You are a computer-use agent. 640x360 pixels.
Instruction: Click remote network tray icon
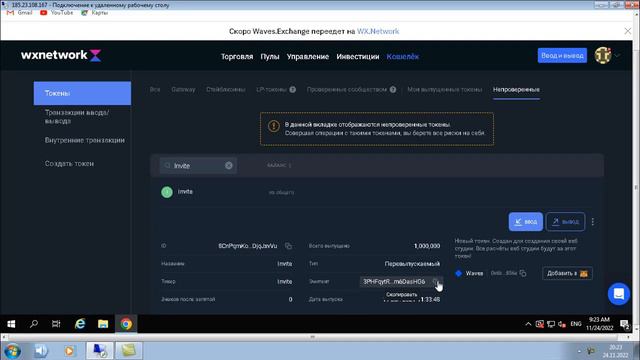(551, 324)
